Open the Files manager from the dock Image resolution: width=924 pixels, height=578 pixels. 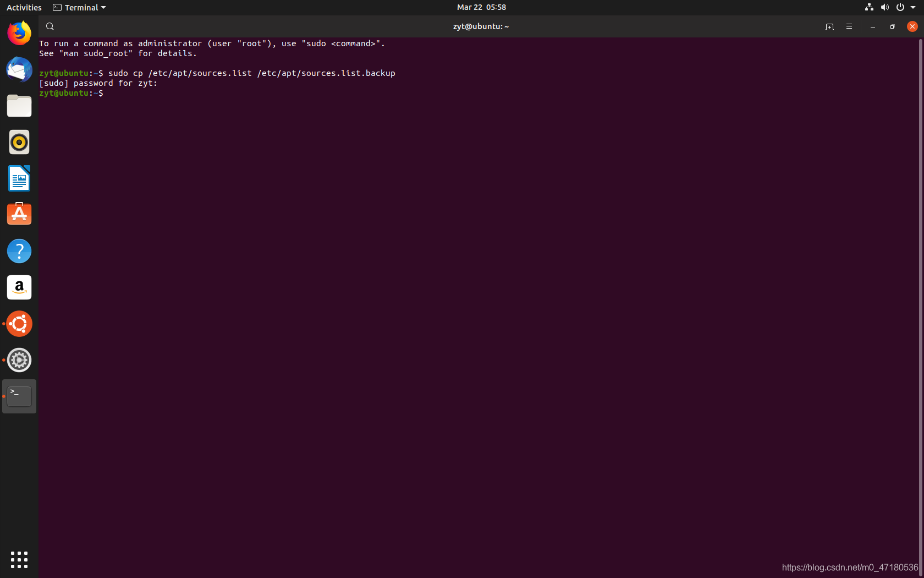click(x=19, y=106)
